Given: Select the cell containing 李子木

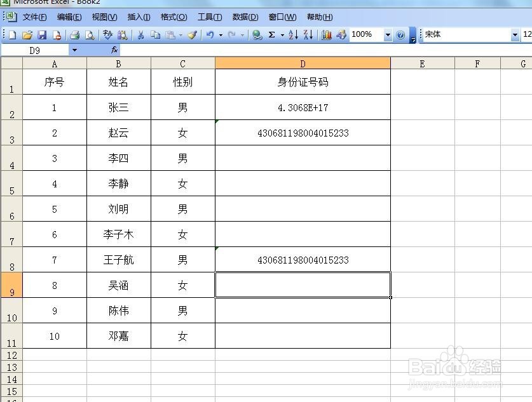Looking at the screenshot, I should pyautogui.click(x=118, y=234).
